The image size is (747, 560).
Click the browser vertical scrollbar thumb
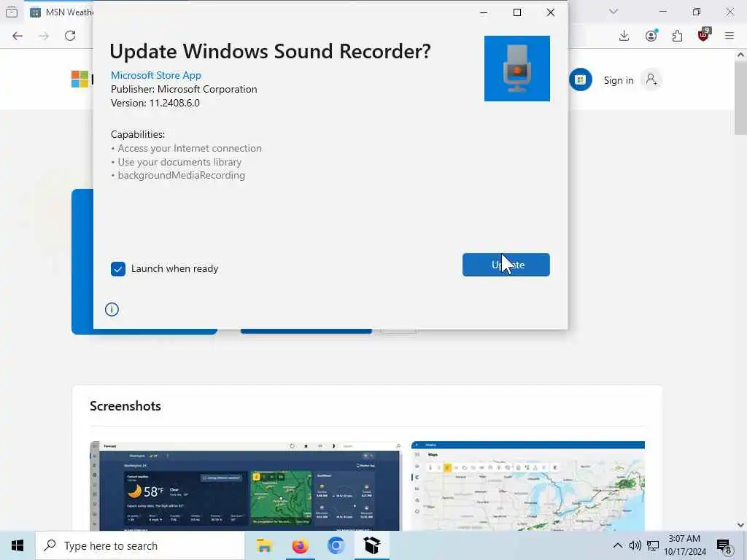click(740, 98)
